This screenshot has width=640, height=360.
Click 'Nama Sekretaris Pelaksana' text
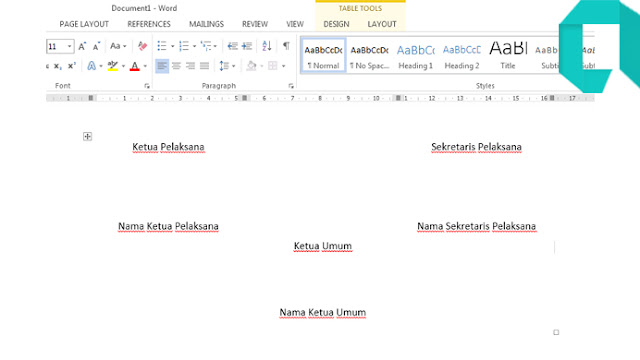tap(476, 226)
